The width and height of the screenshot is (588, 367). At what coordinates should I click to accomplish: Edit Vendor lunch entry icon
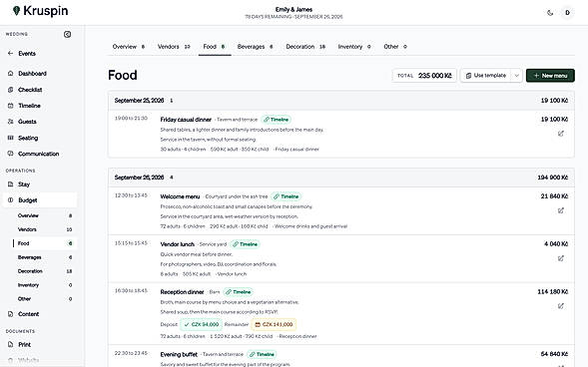pos(561,258)
